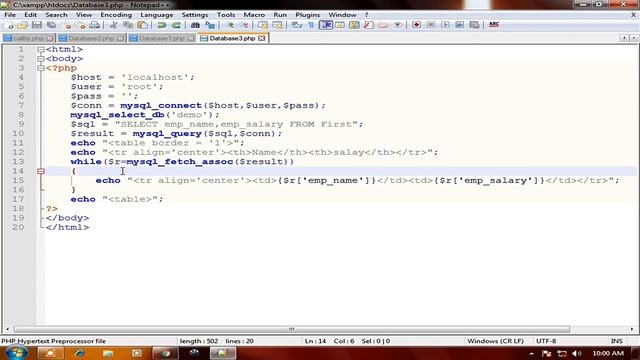The image size is (640, 360).
Task: Switch to the Database2.php tab
Action: pyautogui.click(x=91, y=38)
